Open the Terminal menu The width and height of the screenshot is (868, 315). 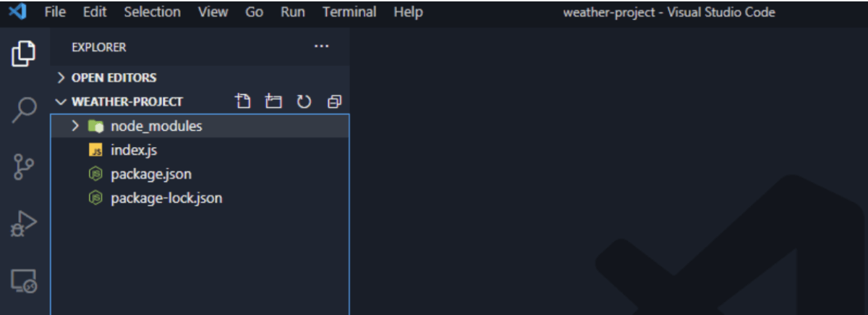point(349,12)
